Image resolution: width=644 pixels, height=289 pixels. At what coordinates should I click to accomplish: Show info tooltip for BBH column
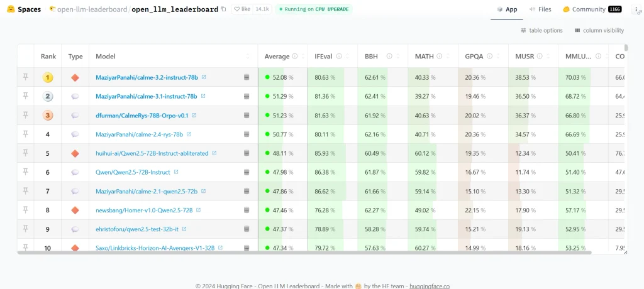389,57
